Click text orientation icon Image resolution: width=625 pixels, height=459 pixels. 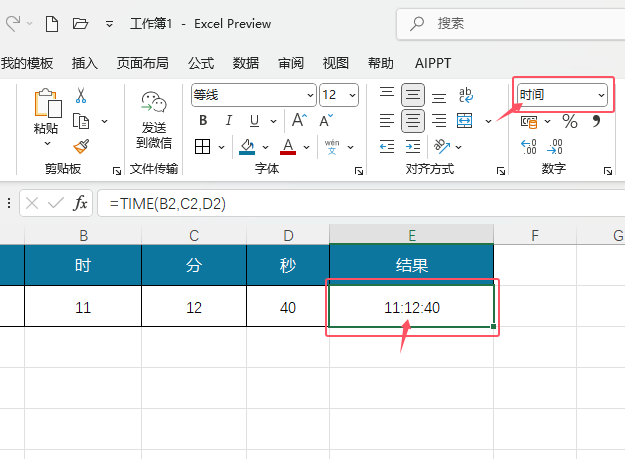click(x=442, y=146)
